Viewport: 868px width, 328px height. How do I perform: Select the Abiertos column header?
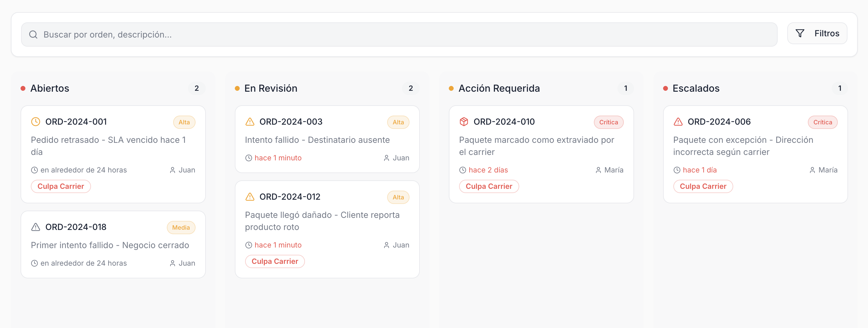(50, 88)
